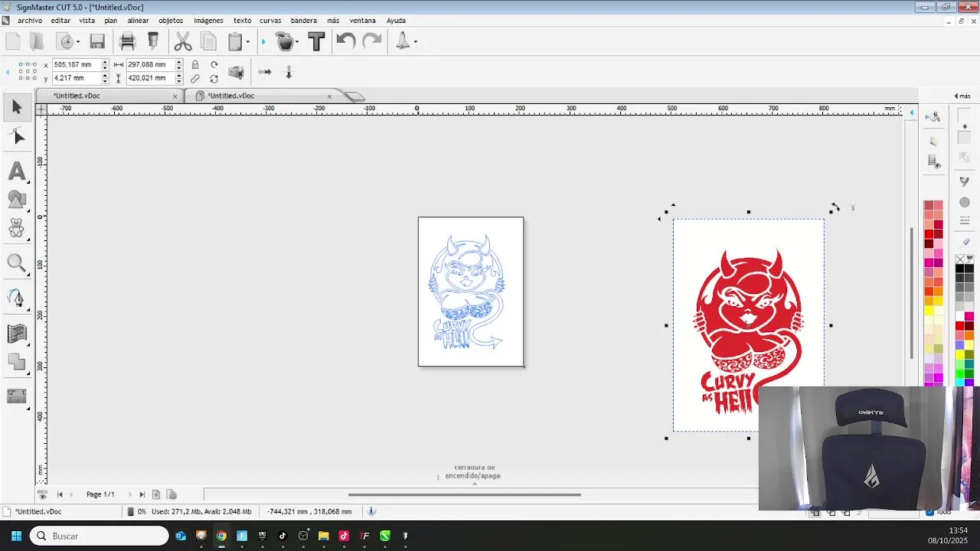Toggle the lock aspect ratio padlock
The height and width of the screenshot is (551, 980).
click(x=195, y=64)
